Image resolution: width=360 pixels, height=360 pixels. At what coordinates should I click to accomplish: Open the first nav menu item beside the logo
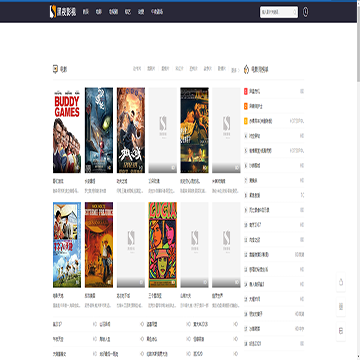click(86, 12)
